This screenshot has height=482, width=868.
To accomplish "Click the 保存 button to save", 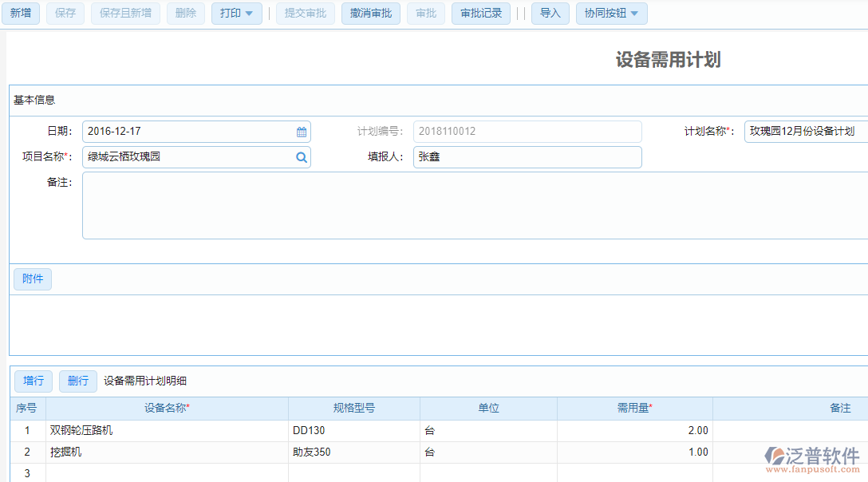I will [x=65, y=14].
